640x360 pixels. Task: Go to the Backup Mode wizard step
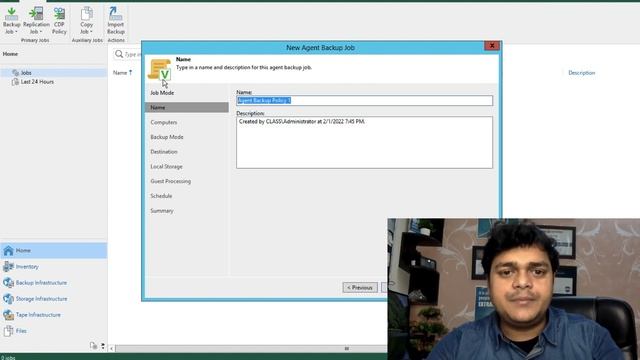coord(167,137)
